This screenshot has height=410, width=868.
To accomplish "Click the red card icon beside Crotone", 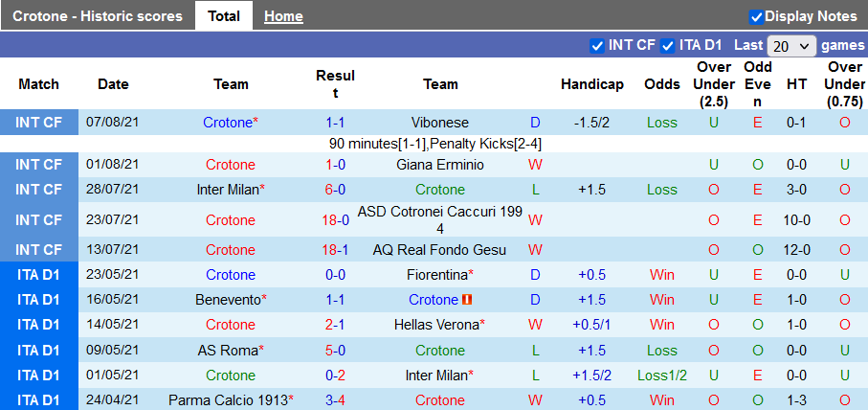I will [467, 300].
